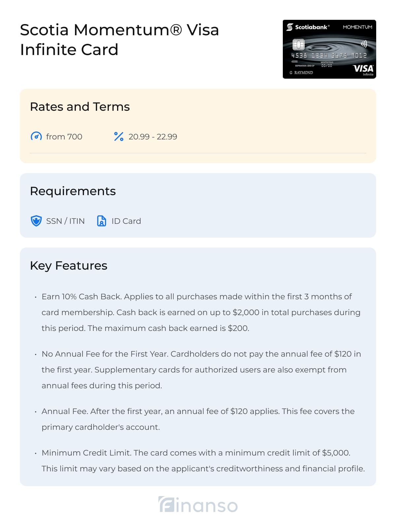This screenshot has width=396, height=532.
Task: Click the percent interest rate icon
Action: coord(118,136)
